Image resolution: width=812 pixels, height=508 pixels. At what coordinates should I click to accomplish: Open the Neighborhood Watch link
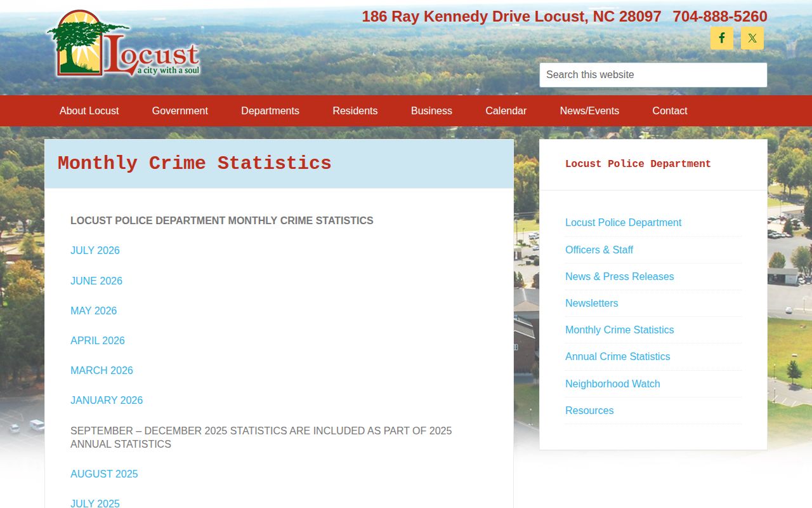coord(612,384)
